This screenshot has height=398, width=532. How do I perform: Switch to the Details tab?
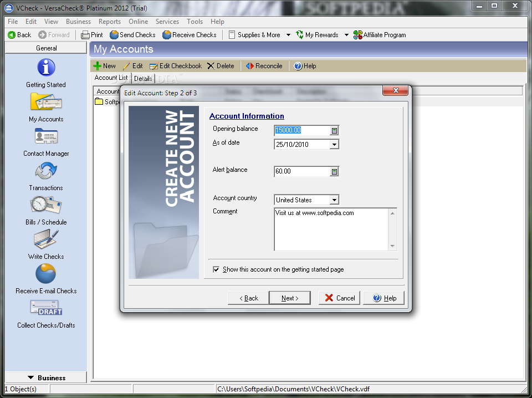click(x=143, y=78)
